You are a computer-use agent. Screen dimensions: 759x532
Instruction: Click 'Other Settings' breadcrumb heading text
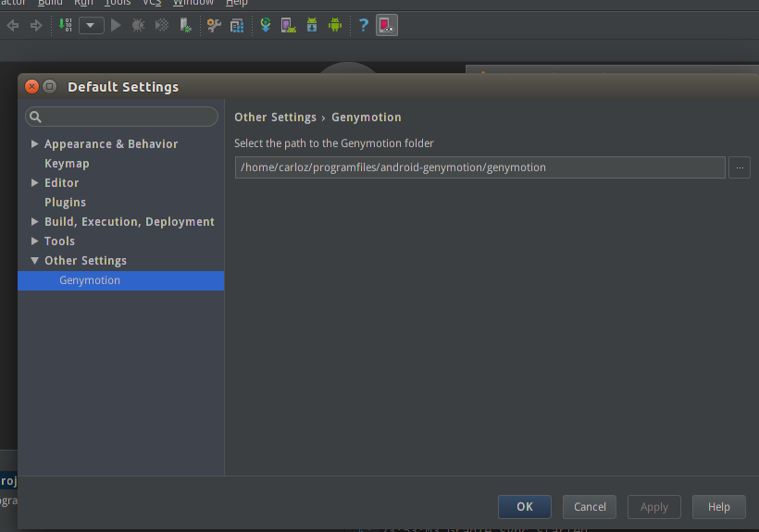(275, 117)
